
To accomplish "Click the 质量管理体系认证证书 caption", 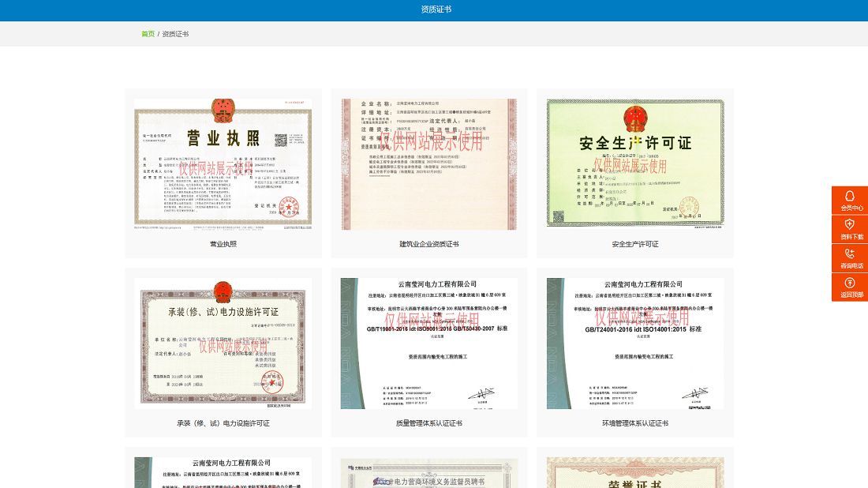I will [429, 423].
